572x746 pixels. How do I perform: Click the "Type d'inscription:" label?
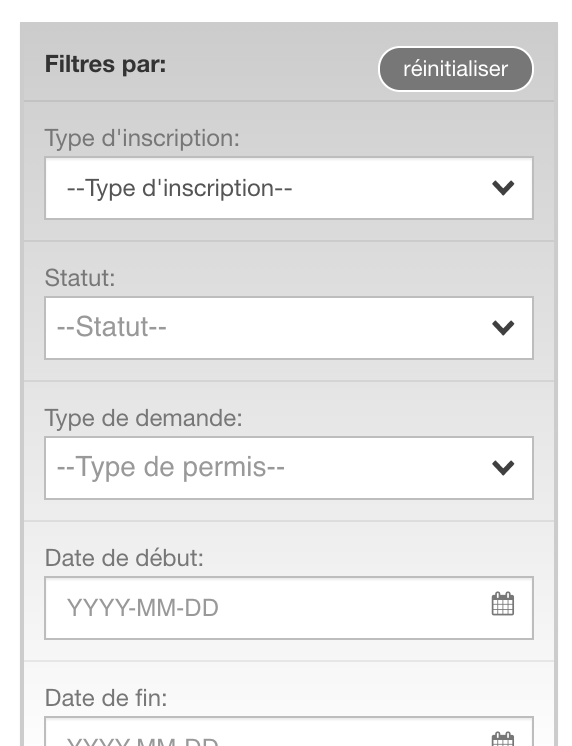coord(142,139)
